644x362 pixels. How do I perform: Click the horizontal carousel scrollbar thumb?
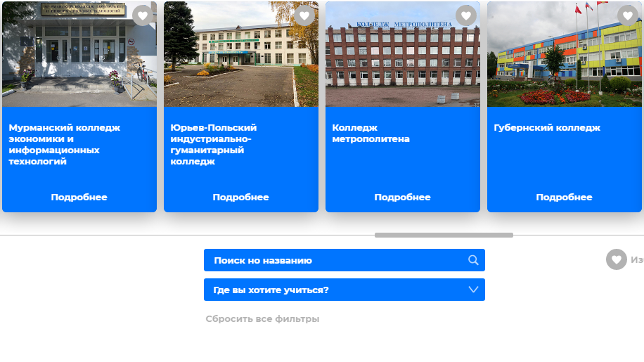pos(444,235)
